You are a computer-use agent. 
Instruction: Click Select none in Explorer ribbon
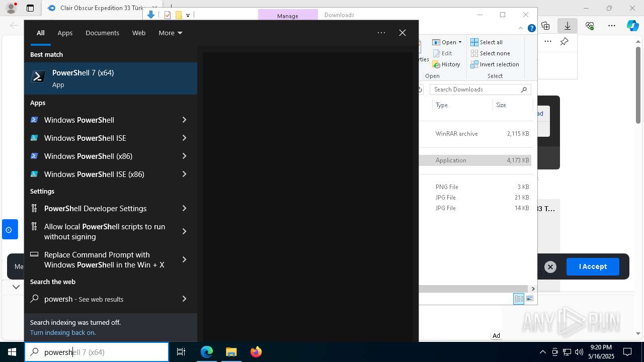[x=490, y=53]
